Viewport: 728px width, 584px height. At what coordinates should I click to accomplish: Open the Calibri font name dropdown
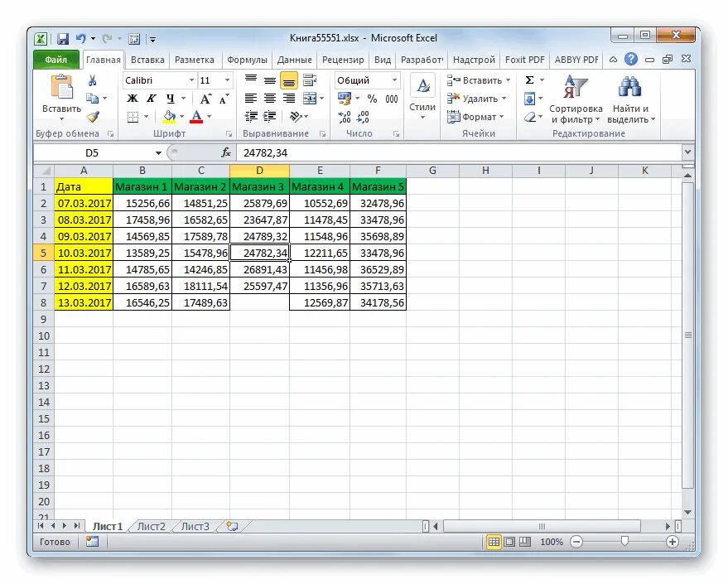(191, 80)
